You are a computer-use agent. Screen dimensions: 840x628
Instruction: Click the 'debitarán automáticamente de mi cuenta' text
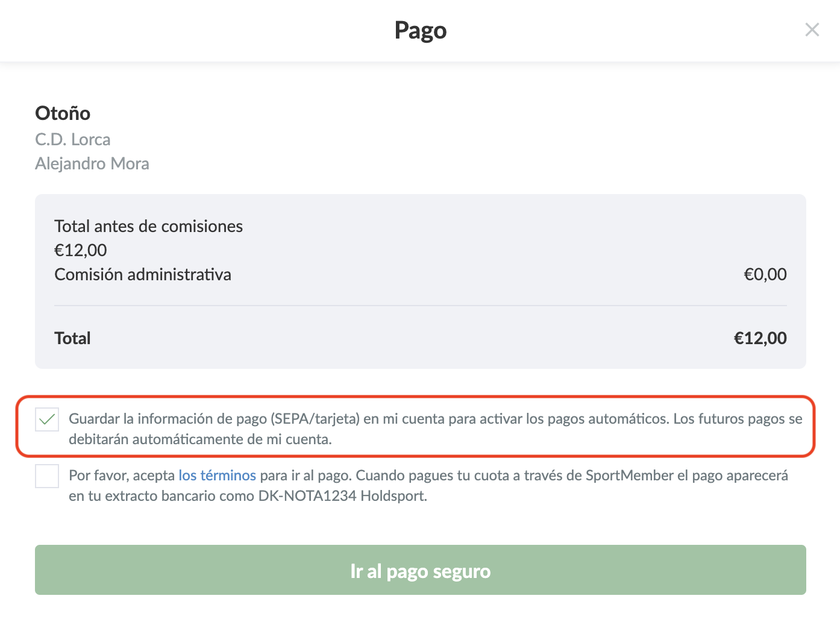pyautogui.click(x=200, y=439)
